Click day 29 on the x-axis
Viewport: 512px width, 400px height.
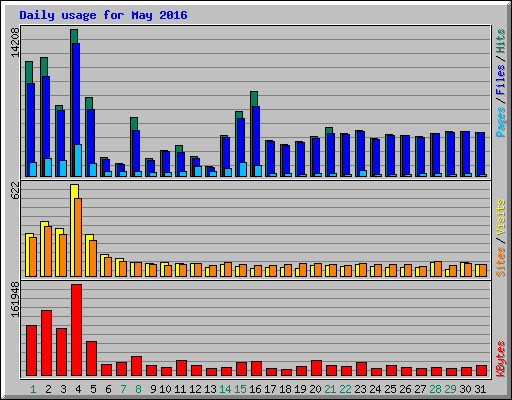tap(450, 389)
